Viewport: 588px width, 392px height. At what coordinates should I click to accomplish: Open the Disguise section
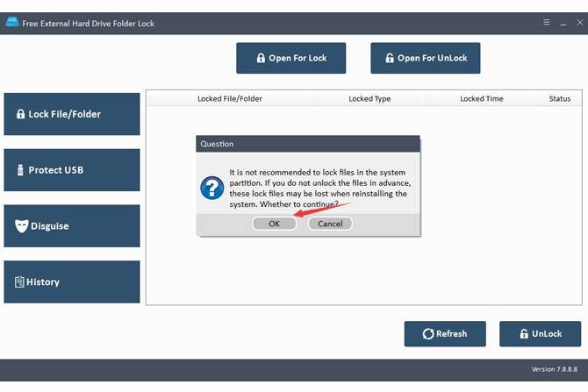pos(72,226)
